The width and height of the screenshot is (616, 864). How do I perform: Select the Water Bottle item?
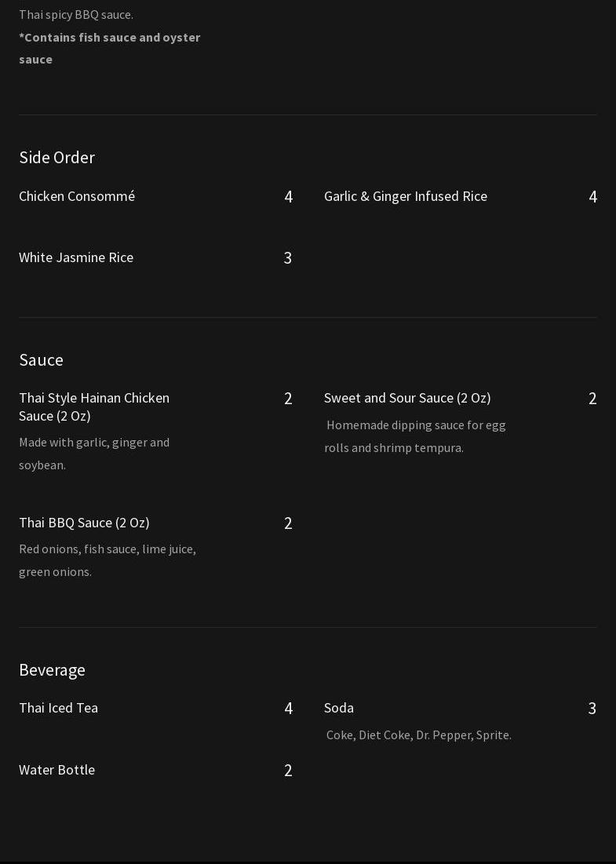click(x=56, y=770)
